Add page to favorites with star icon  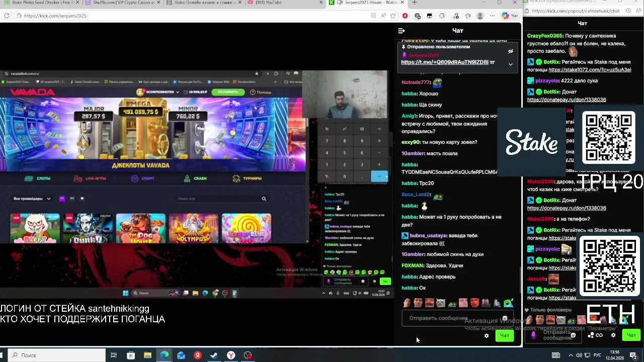coord(393,16)
